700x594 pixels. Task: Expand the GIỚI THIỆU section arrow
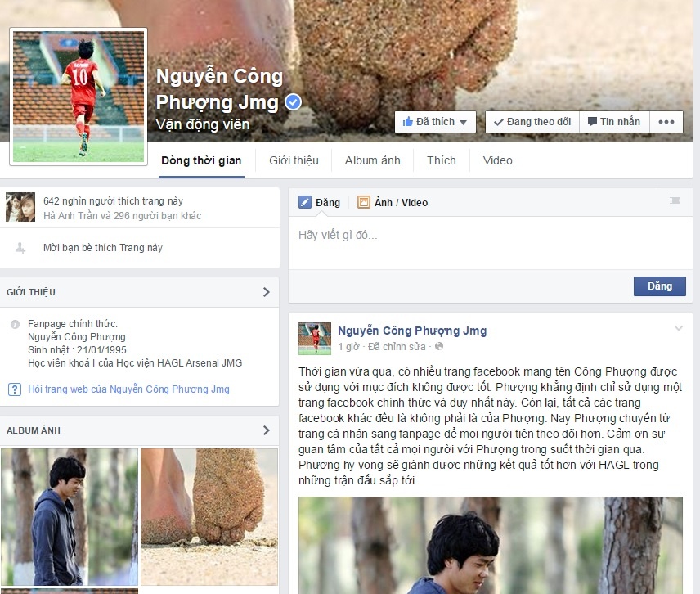267,292
